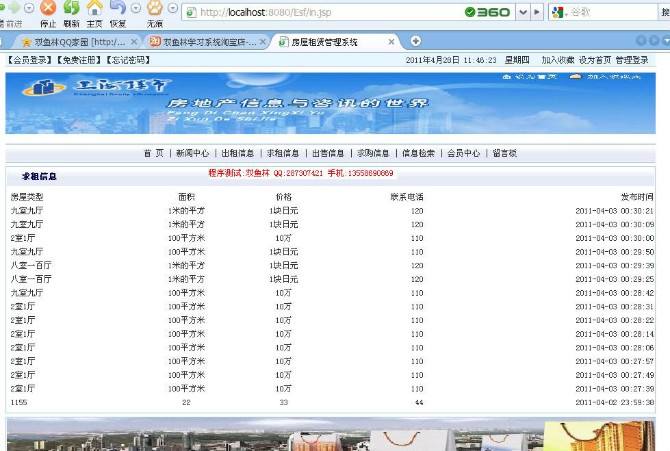Open the 求租信息 navigation item
Viewport: 670px width, 451px height.
[x=283, y=153]
